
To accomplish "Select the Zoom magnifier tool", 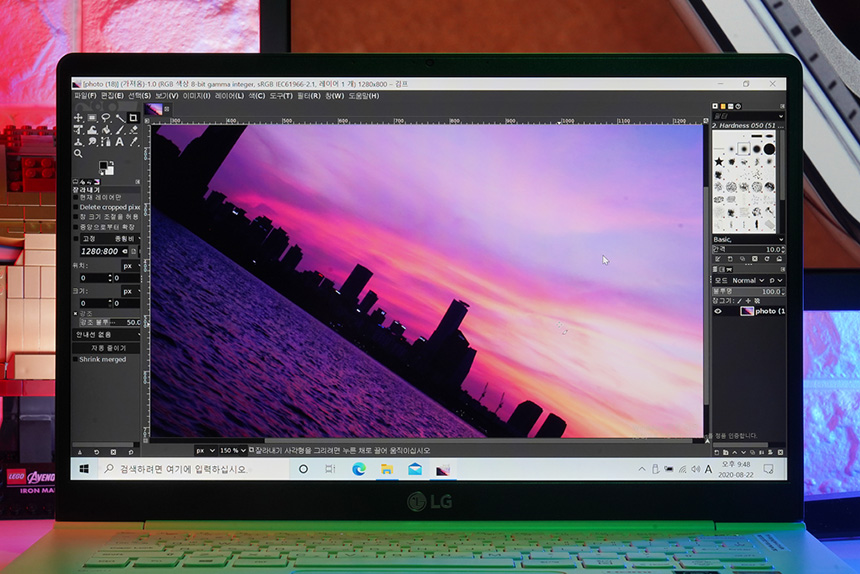I will coord(78,154).
